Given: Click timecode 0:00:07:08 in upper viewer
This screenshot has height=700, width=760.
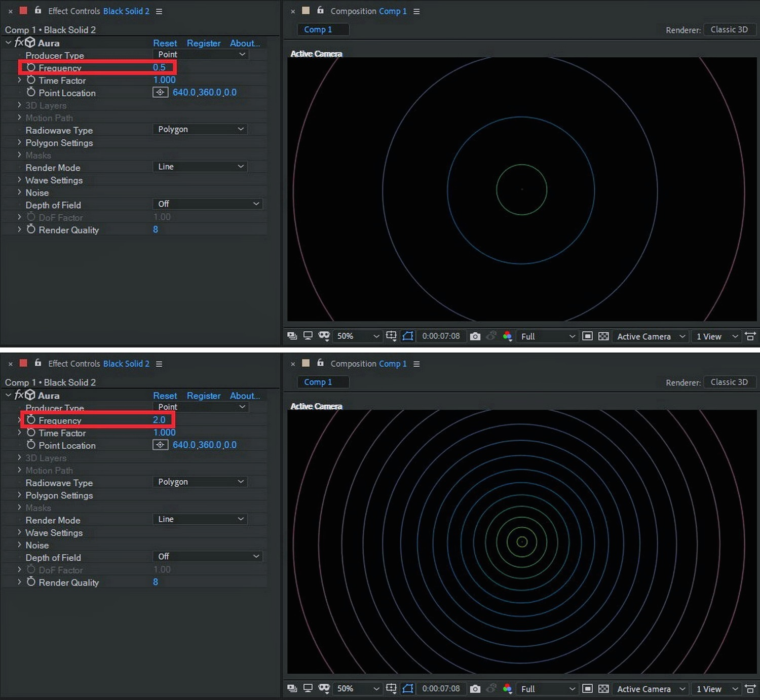Looking at the screenshot, I should point(441,336).
